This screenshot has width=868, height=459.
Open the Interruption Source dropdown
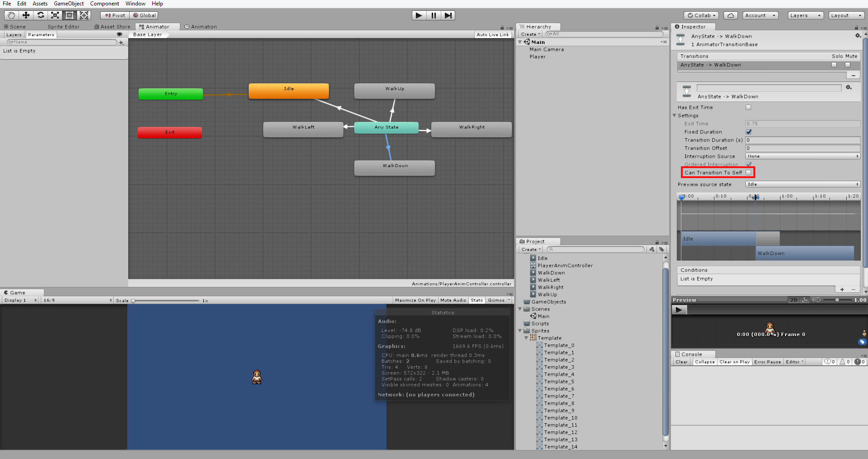(x=802, y=156)
